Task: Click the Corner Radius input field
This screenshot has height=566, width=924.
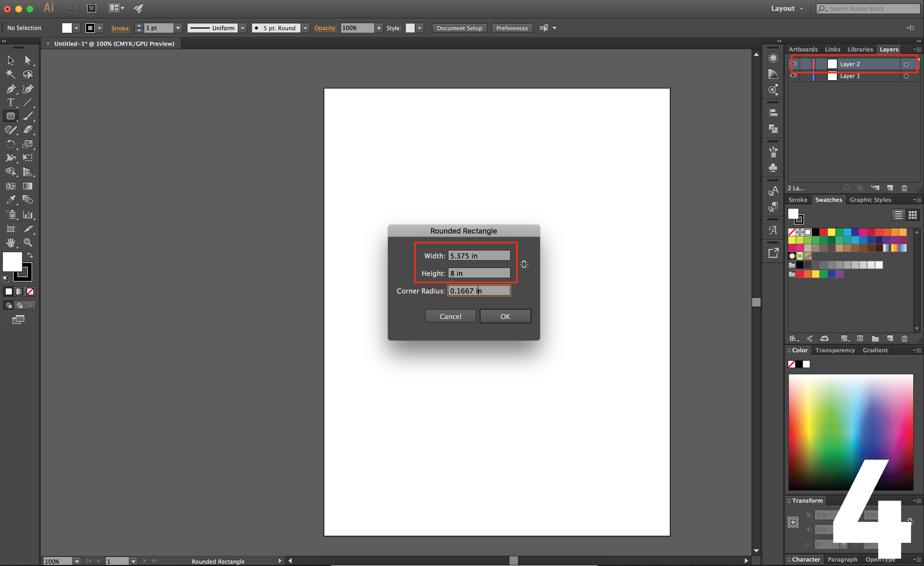Action: 479,290
